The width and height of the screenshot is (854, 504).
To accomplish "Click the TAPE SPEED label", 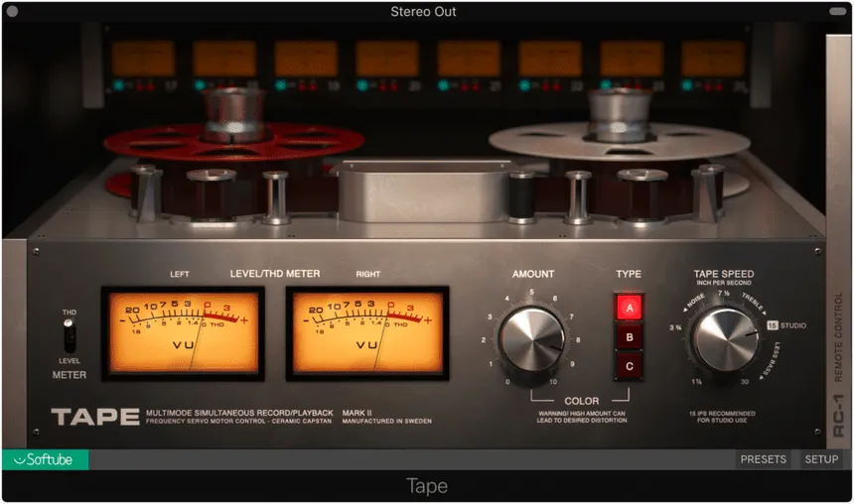I will tap(724, 274).
